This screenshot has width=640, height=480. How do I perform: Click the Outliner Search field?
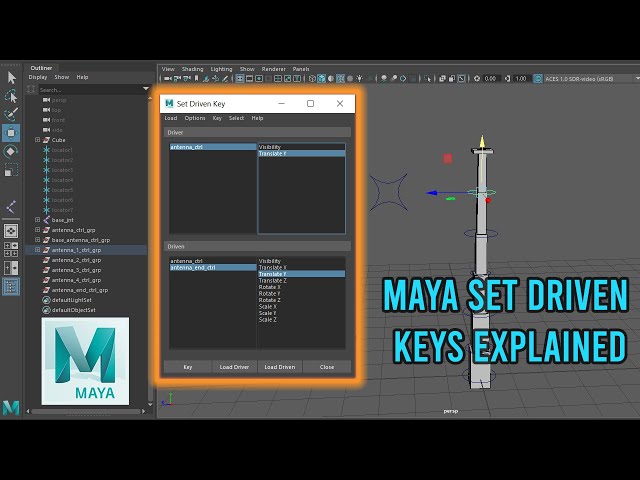pos(90,89)
